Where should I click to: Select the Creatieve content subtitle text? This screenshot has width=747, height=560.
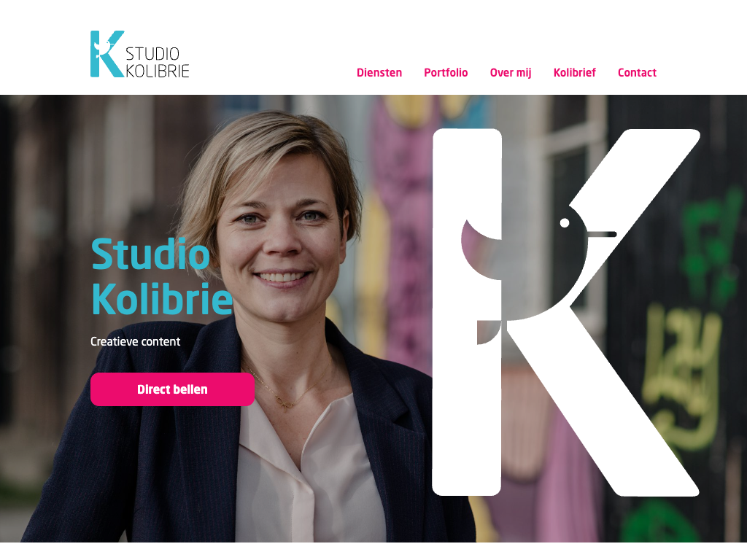point(135,341)
